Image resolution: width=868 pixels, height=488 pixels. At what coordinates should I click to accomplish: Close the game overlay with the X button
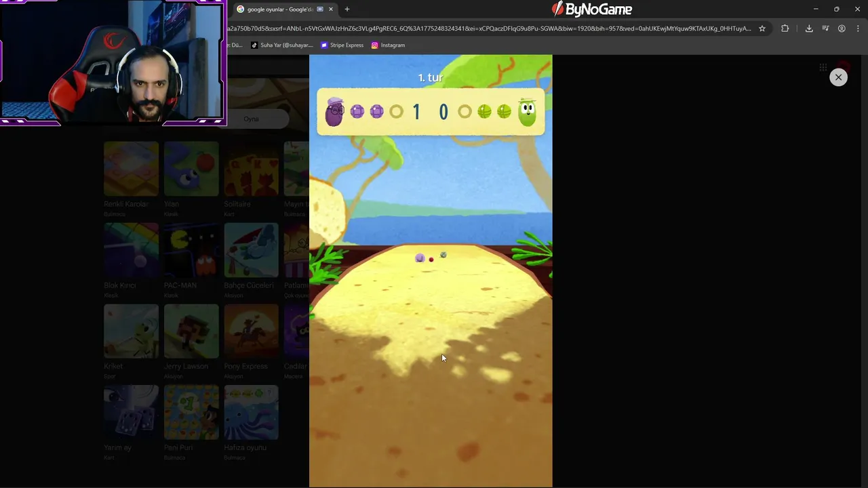click(x=838, y=77)
